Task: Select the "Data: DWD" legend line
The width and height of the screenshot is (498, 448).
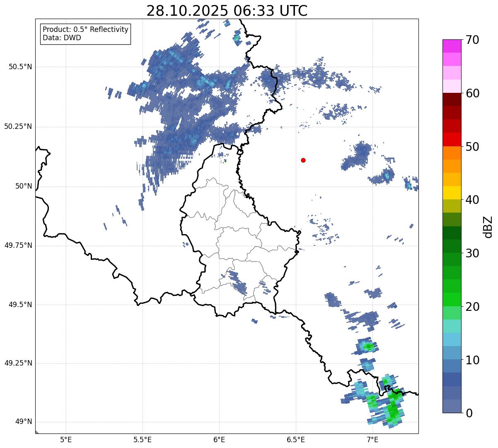Action: 62,38
